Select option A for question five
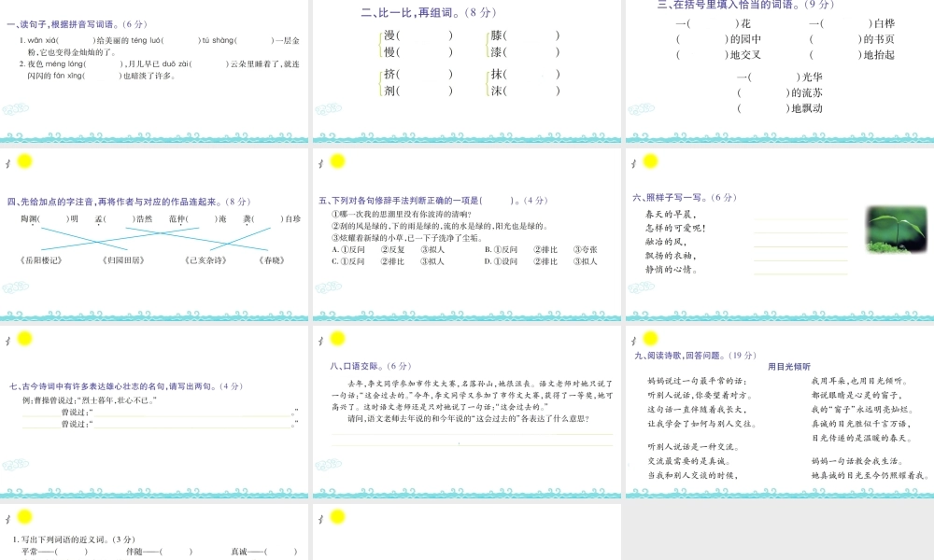This screenshot has width=934, height=560. point(334,250)
